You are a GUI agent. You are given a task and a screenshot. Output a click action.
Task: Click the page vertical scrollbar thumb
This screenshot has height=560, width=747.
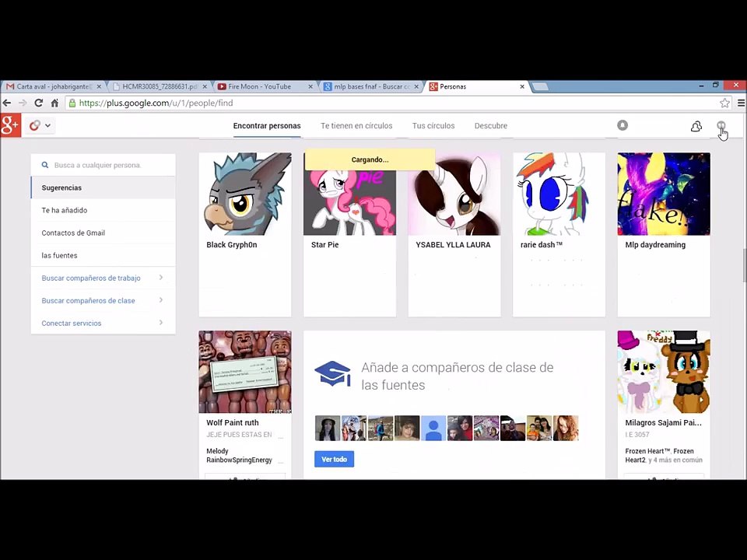[x=744, y=264]
